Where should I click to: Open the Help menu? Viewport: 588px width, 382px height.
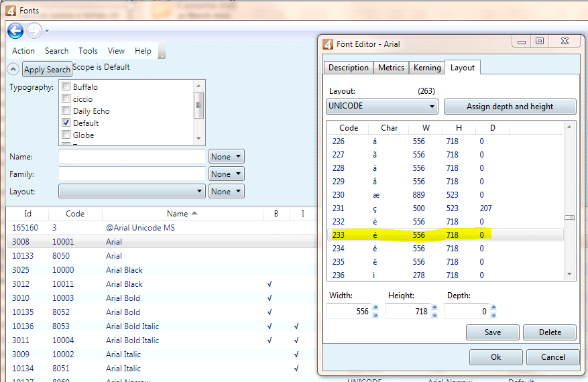click(x=143, y=51)
